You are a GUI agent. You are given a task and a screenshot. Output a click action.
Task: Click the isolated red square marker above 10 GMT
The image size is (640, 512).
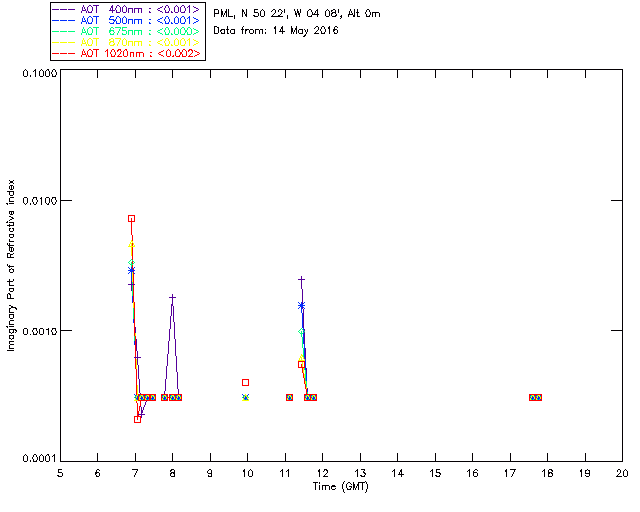(x=245, y=383)
